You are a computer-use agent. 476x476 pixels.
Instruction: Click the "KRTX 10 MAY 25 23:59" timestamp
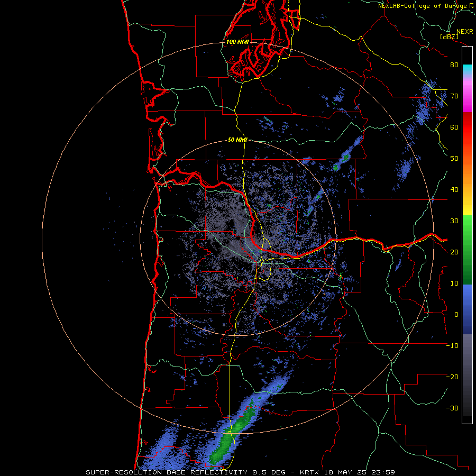click(347, 472)
